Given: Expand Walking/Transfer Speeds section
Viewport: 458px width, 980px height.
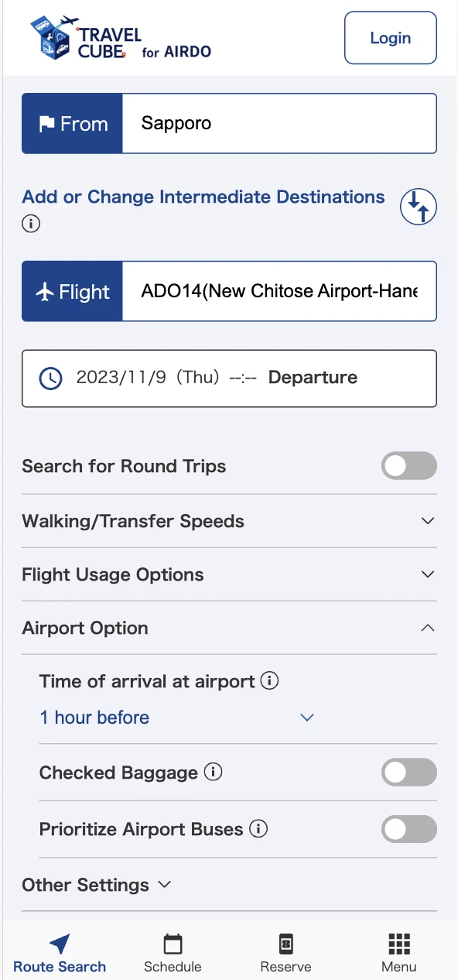Looking at the screenshot, I should [x=229, y=521].
